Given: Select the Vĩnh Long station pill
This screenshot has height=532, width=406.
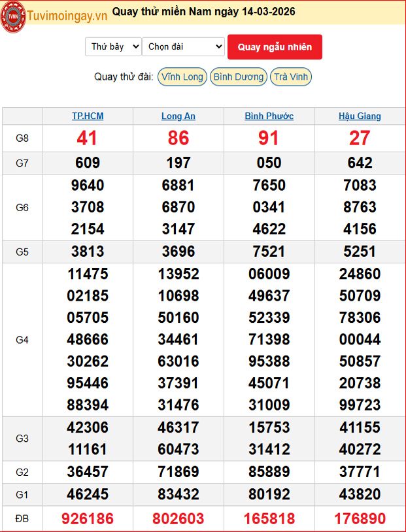Looking at the screenshot, I should coord(182,77).
